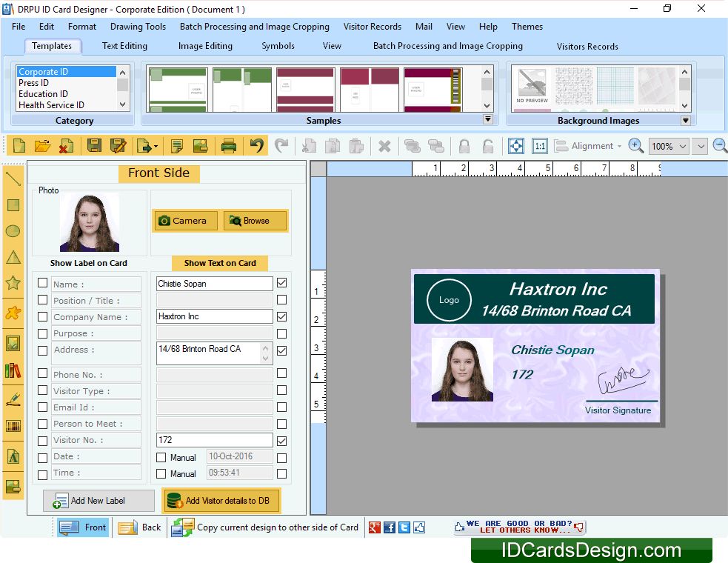Click the Unlock padlock icon
Screen dimensions: 728x563
(x=487, y=147)
